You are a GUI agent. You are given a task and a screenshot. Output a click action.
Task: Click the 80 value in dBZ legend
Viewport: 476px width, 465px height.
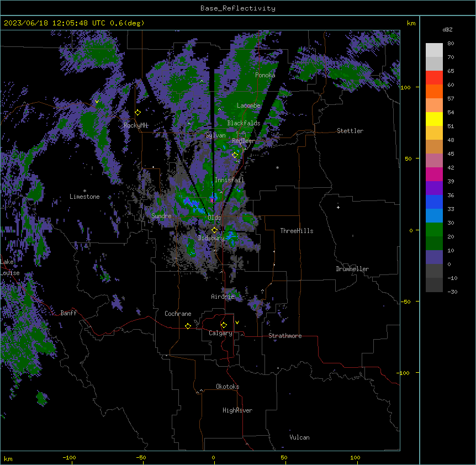(451, 44)
